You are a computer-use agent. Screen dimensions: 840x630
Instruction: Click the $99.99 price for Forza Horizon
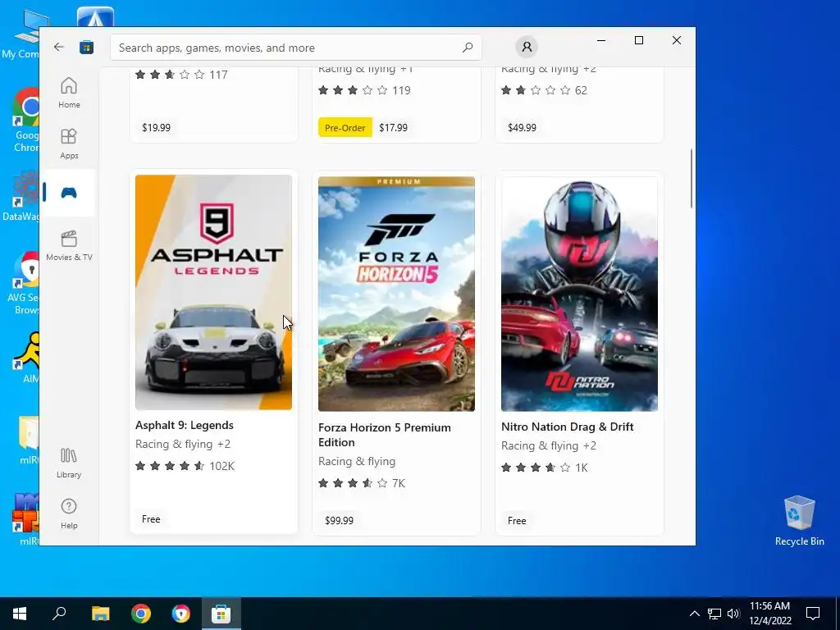click(339, 520)
